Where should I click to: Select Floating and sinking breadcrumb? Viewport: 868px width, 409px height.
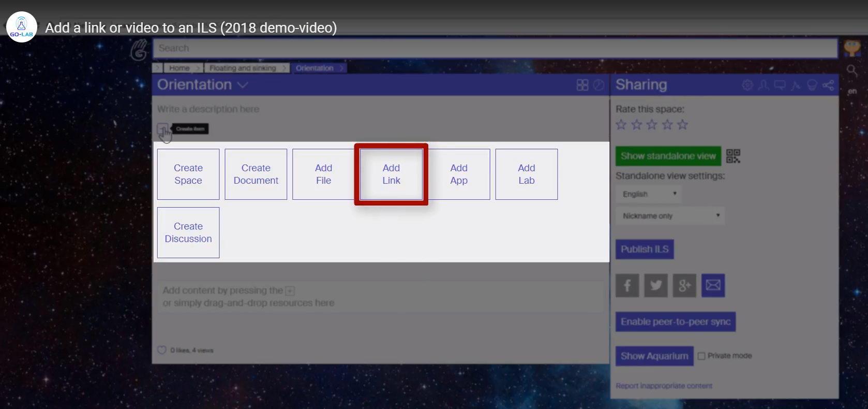tap(243, 68)
